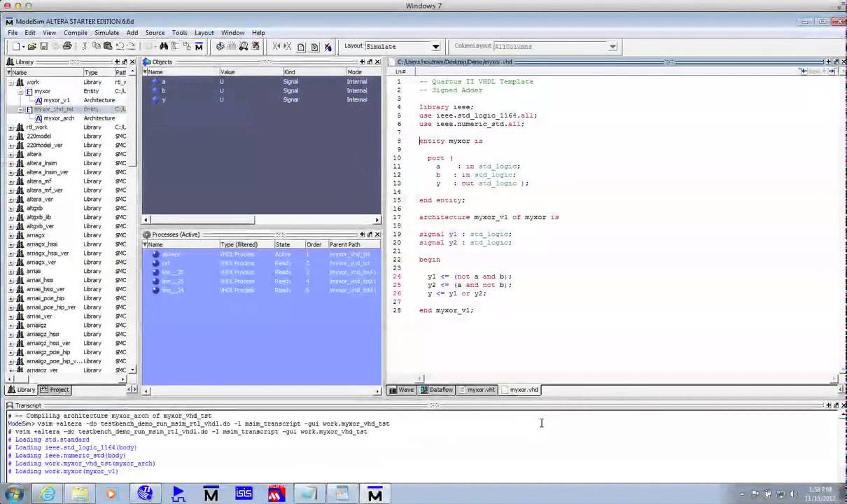Click the ISIS taskbar icon
Image resolution: width=847 pixels, height=504 pixels.
point(244,494)
